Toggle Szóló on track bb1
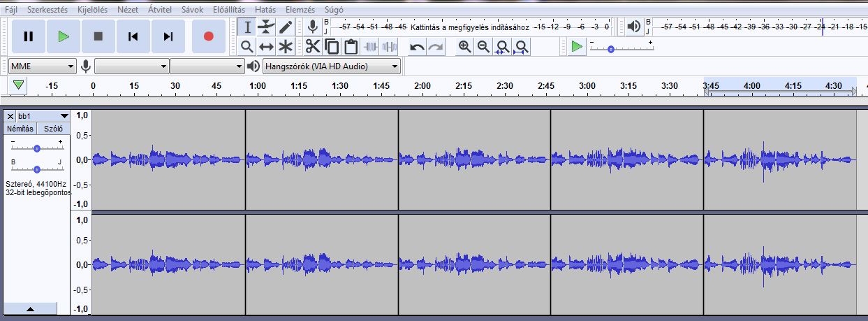The height and width of the screenshot is (321, 868). tap(53, 129)
